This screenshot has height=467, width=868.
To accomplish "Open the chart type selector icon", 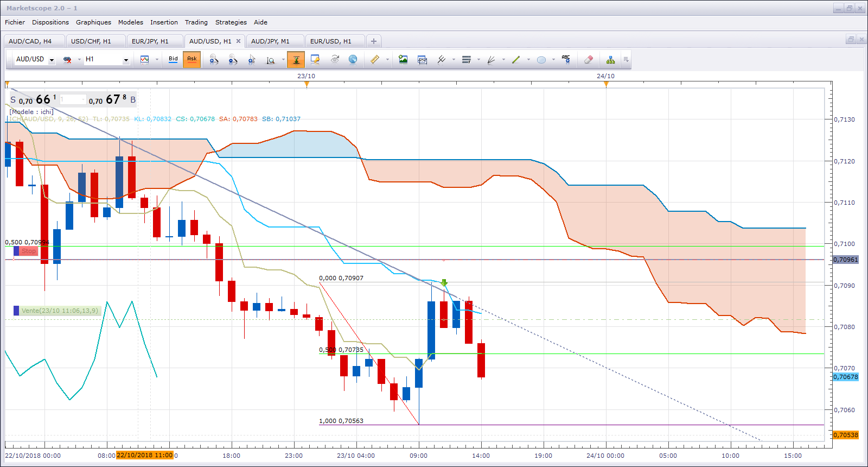I will [x=144, y=60].
